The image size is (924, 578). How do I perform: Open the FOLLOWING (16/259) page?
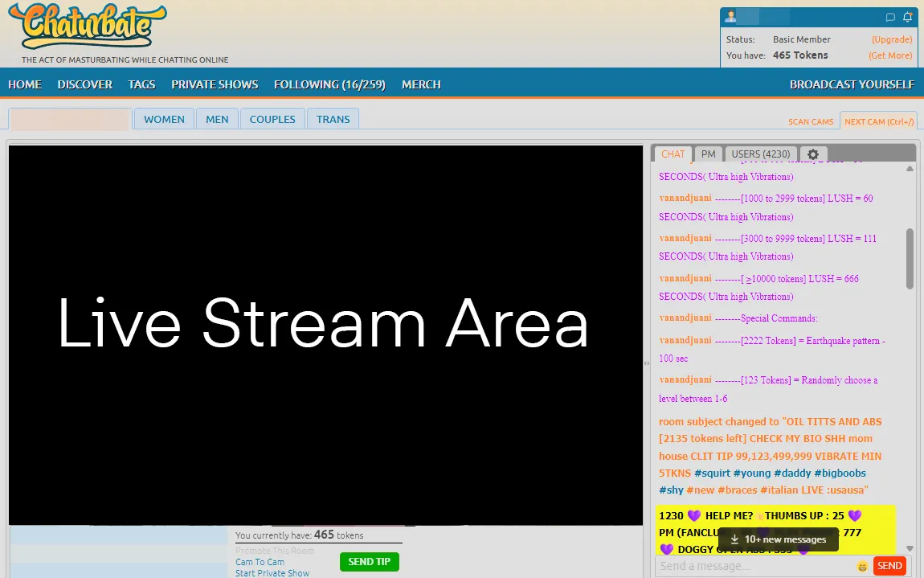tap(329, 84)
